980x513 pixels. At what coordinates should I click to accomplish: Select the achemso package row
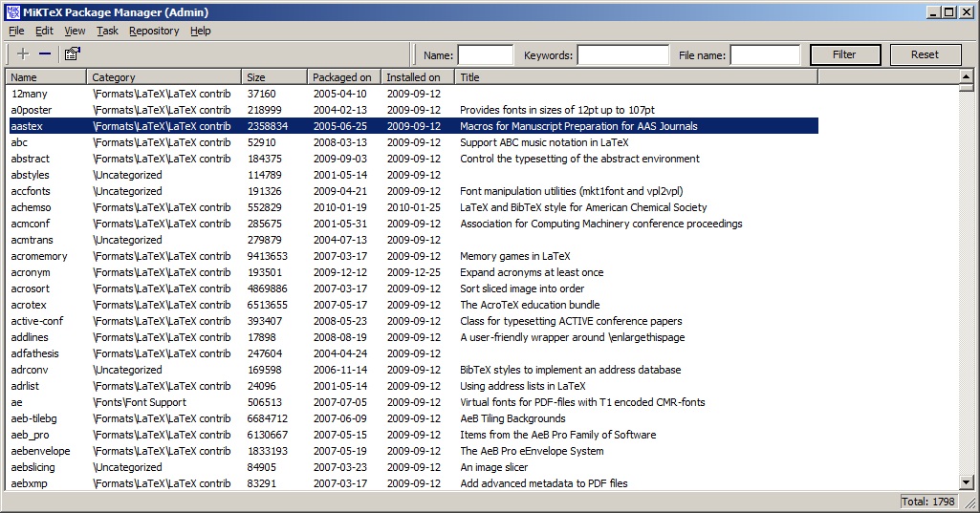click(414, 207)
